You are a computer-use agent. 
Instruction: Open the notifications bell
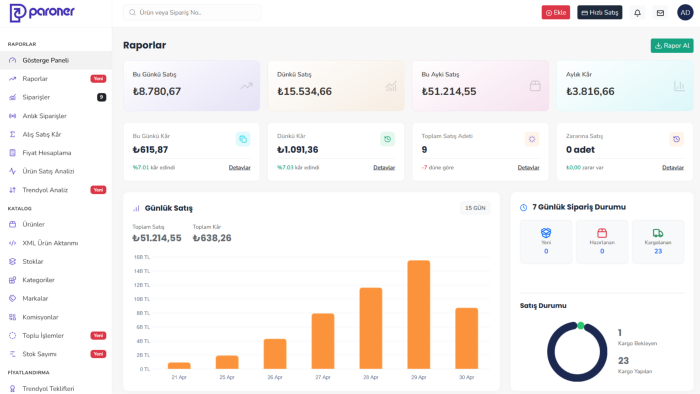click(638, 13)
